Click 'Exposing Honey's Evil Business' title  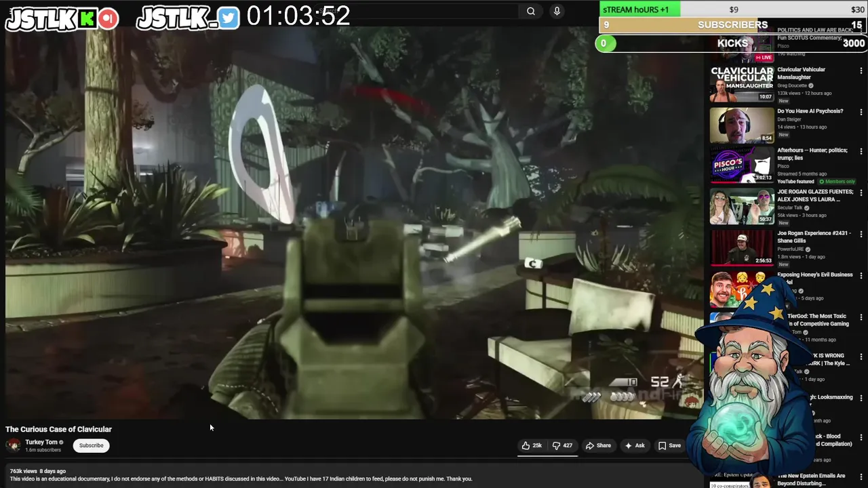coord(814,278)
